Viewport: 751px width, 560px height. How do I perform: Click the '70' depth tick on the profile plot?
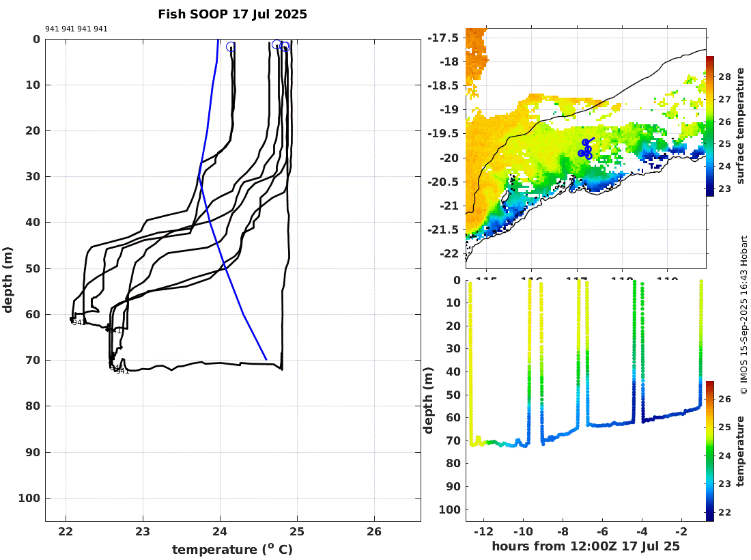[x=33, y=360]
